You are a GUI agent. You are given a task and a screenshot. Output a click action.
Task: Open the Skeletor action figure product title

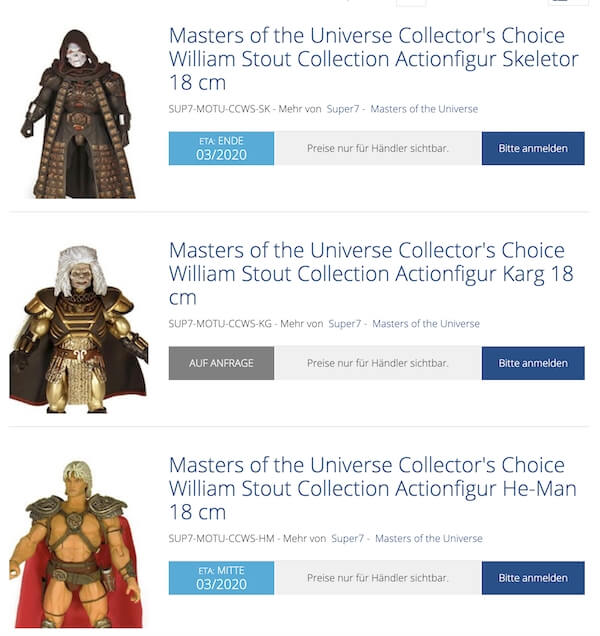point(373,59)
